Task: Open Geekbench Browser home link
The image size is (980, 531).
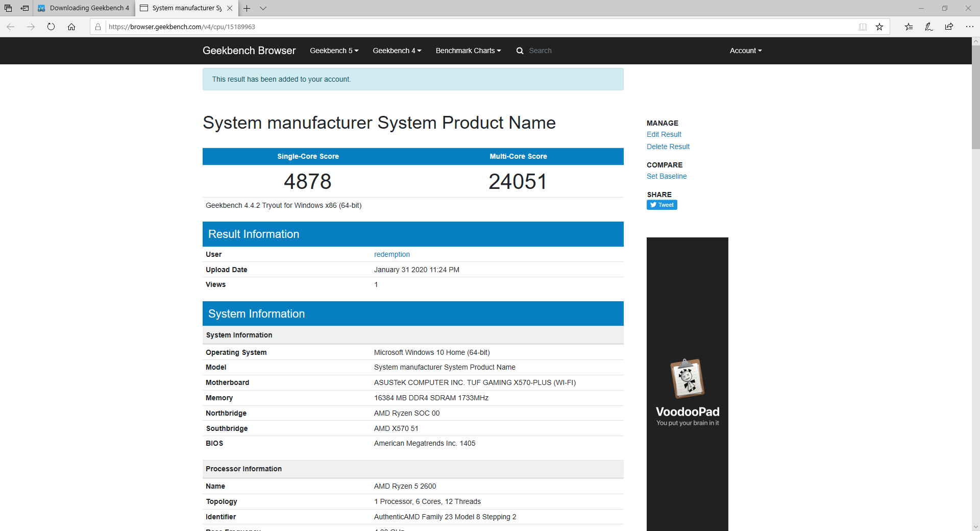Action: pos(249,51)
